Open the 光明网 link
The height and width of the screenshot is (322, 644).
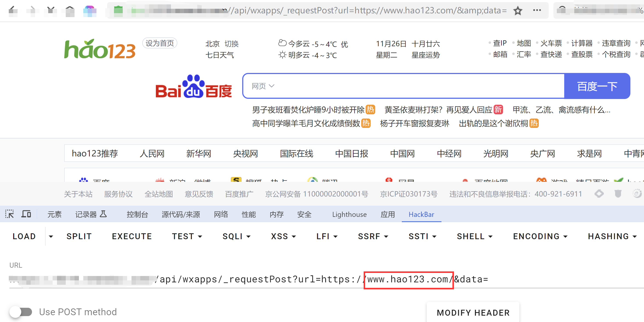[496, 153]
